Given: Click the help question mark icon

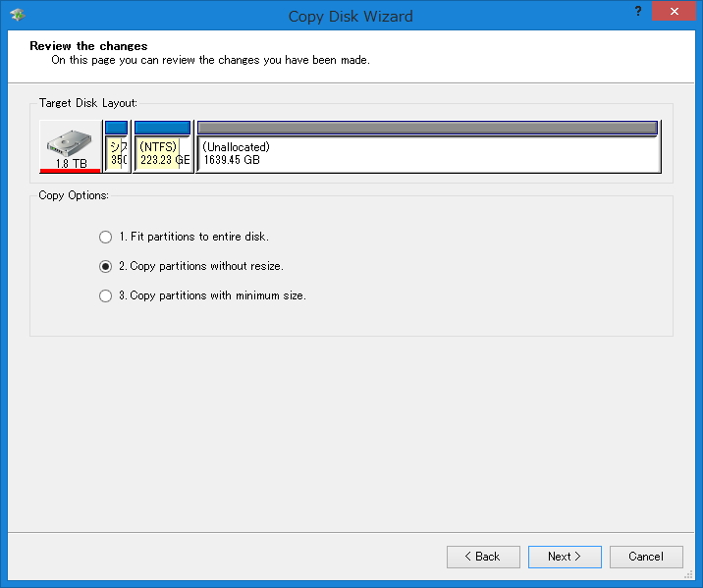Looking at the screenshot, I should (x=637, y=11).
